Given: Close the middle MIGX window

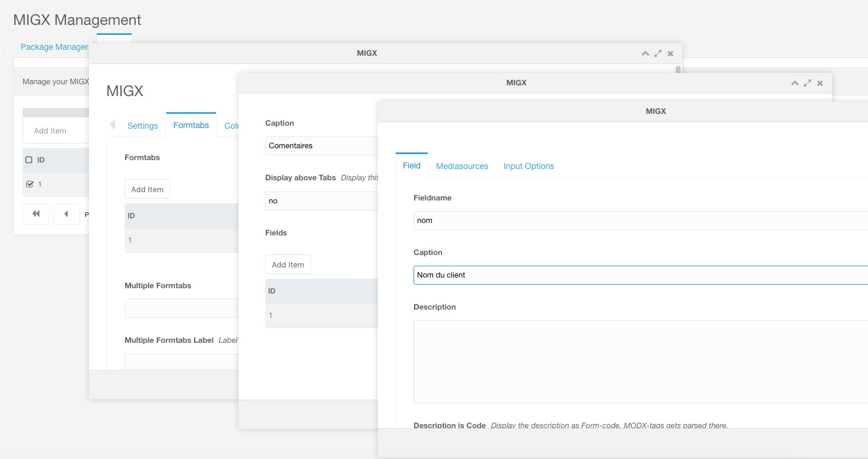Looking at the screenshot, I should click(x=820, y=83).
